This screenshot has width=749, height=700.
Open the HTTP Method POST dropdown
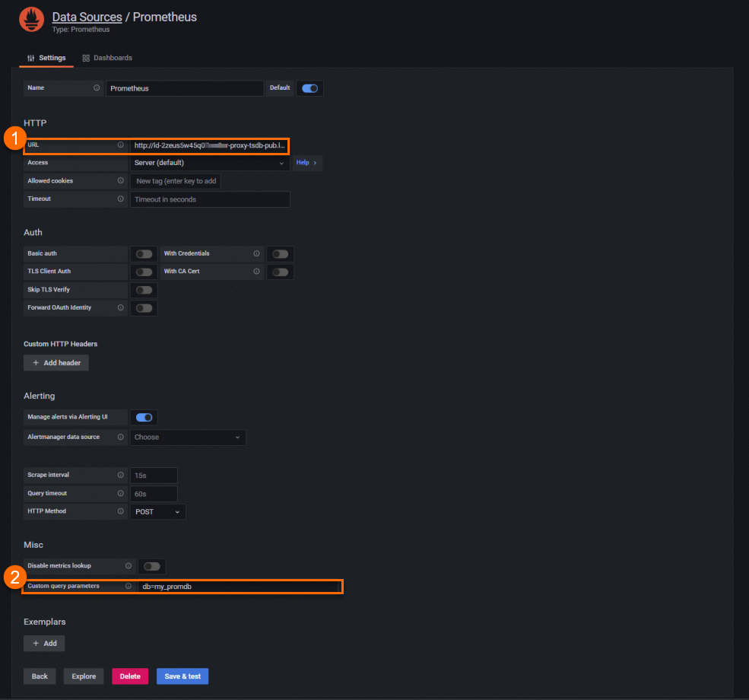pyautogui.click(x=157, y=512)
